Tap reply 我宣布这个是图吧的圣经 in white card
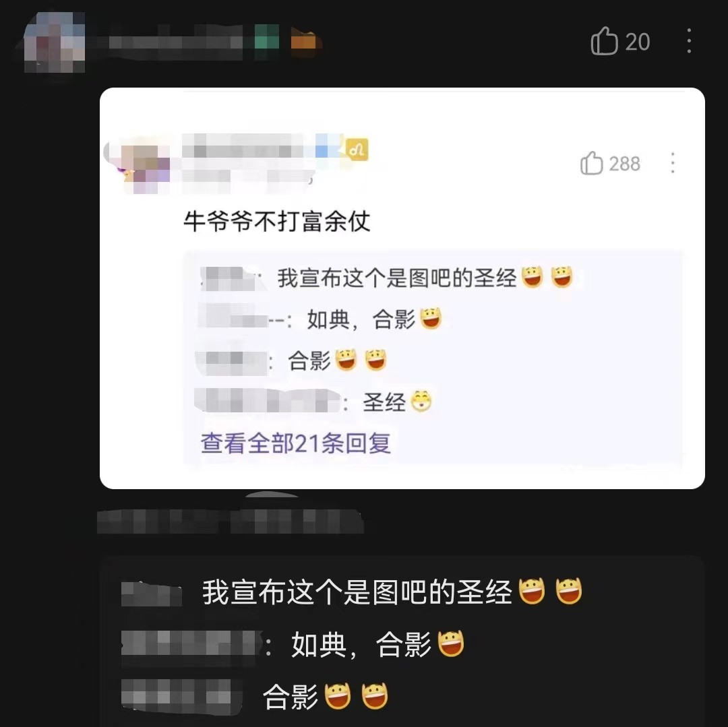Image resolution: width=728 pixels, height=727 pixels. tap(396, 278)
